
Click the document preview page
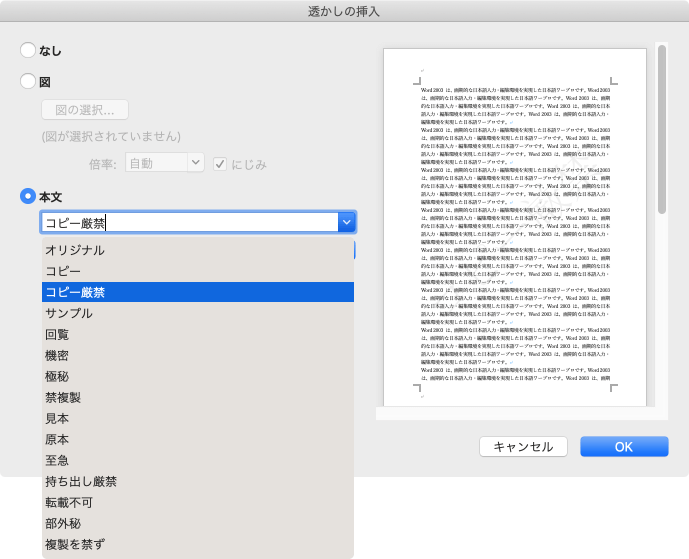(x=515, y=227)
